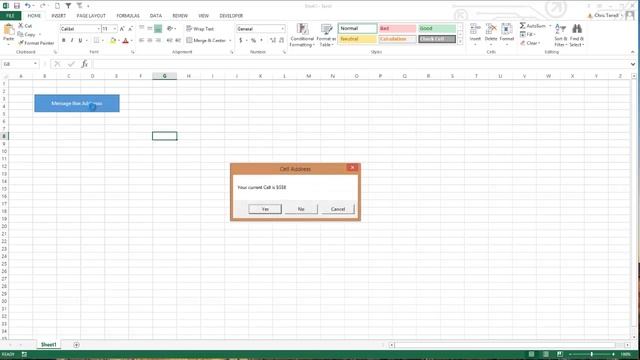640x360 pixels.
Task: Click AutoSum
Action: [533, 26]
